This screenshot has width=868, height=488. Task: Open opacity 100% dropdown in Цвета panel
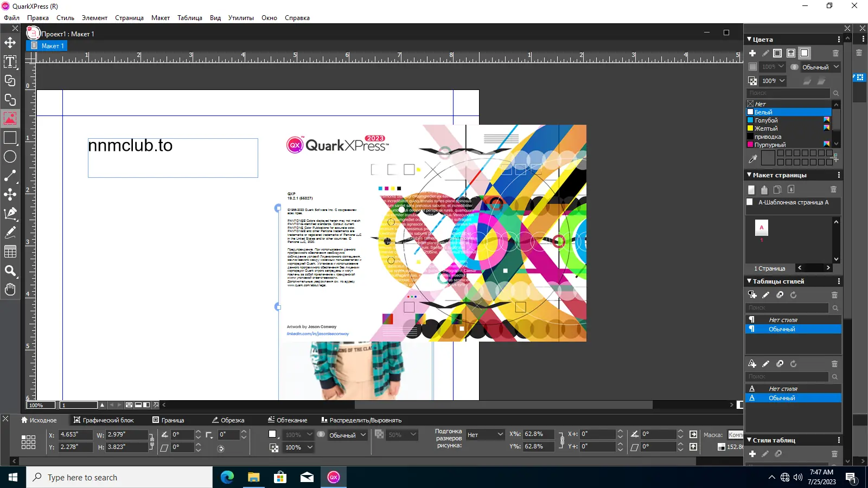point(774,81)
